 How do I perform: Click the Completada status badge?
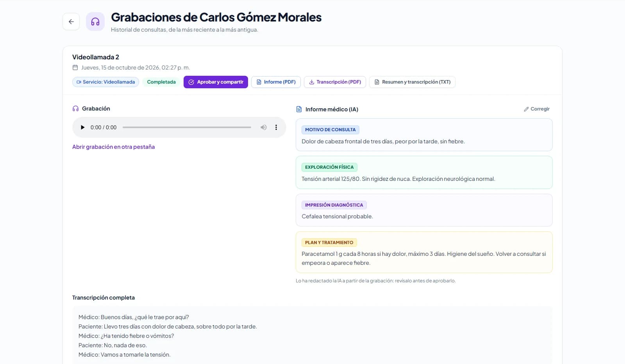[161, 82]
